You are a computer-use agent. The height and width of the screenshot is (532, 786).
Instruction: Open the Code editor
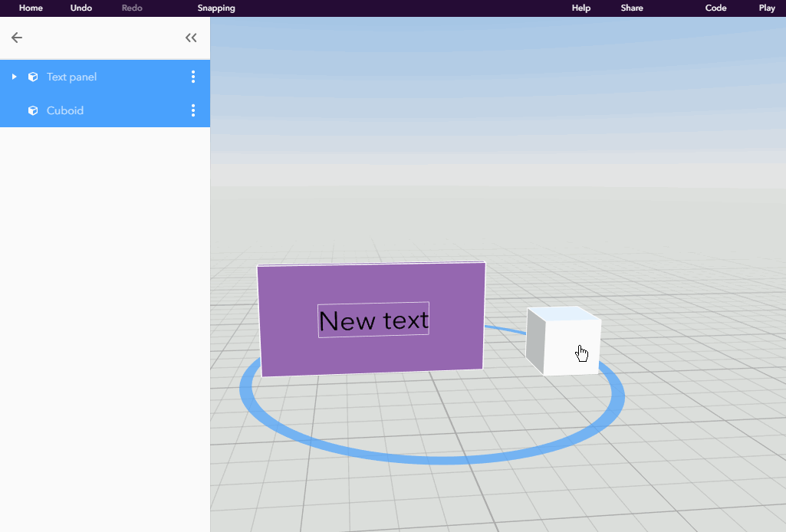715,8
